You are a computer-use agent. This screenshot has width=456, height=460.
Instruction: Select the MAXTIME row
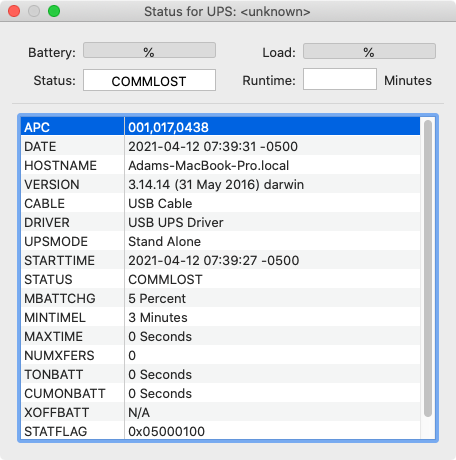point(220,336)
